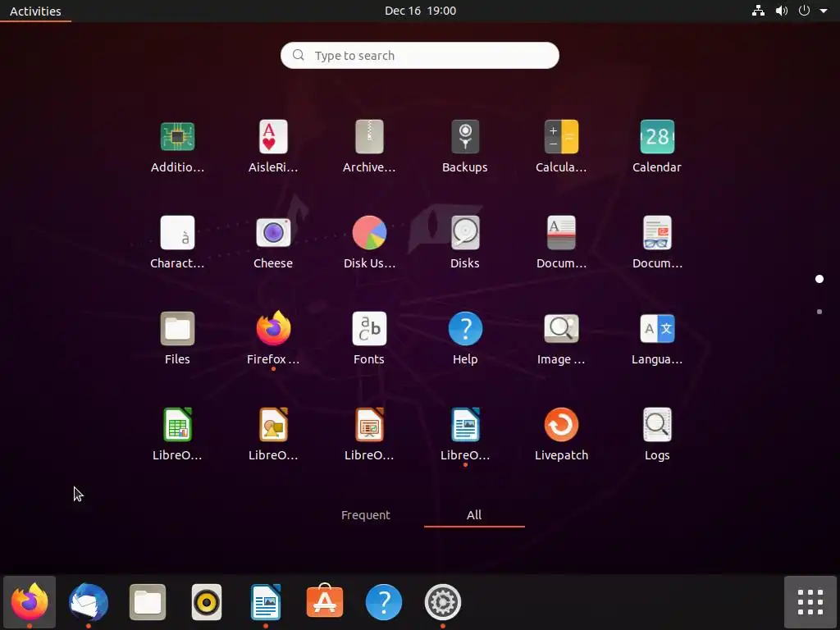This screenshot has width=840, height=630.
Task: Launch the Image Viewer app
Action: click(561, 328)
